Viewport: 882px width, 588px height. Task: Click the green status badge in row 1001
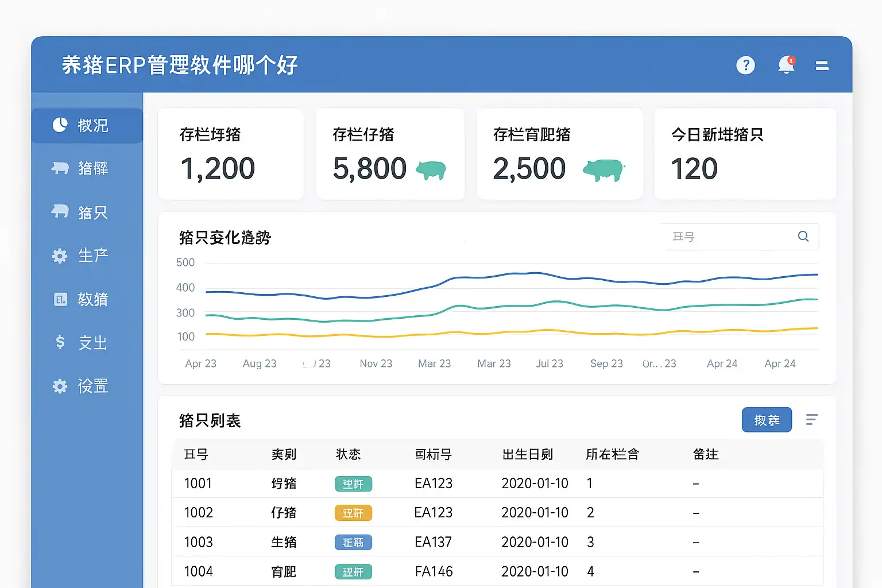353,484
